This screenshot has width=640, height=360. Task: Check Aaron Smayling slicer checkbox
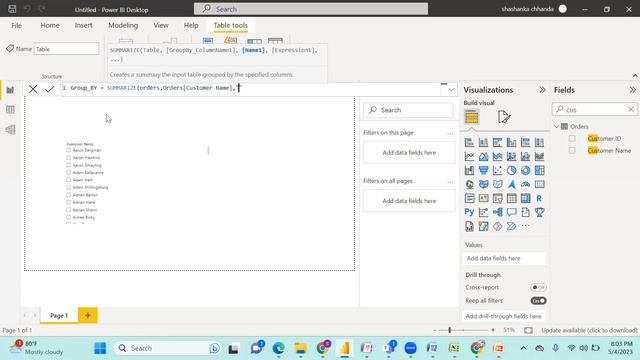pos(69,165)
